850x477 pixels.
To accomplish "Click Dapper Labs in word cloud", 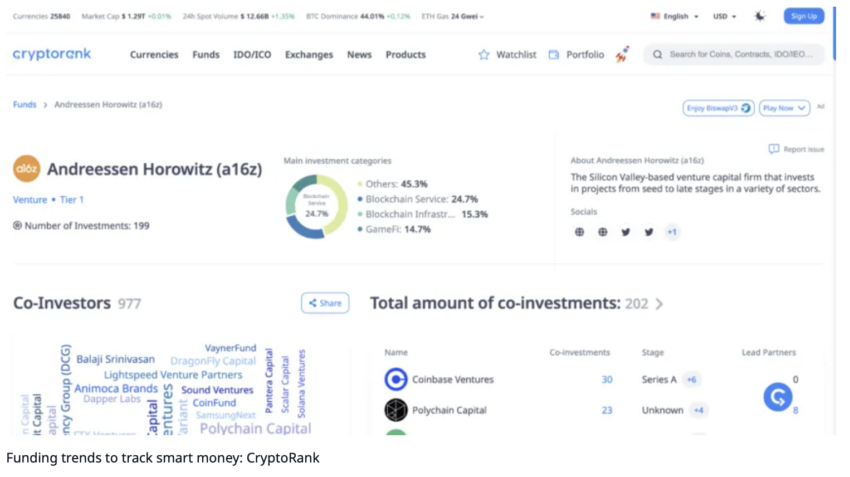I will pyautogui.click(x=112, y=399).
